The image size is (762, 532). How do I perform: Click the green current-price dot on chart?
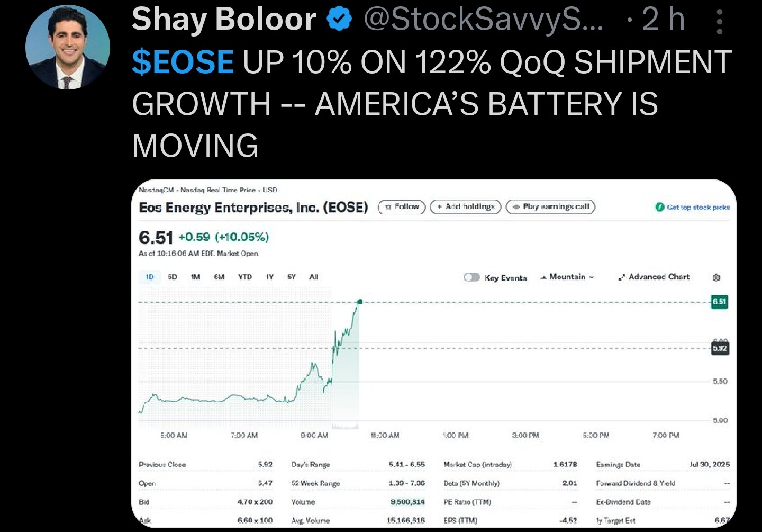[x=360, y=302]
